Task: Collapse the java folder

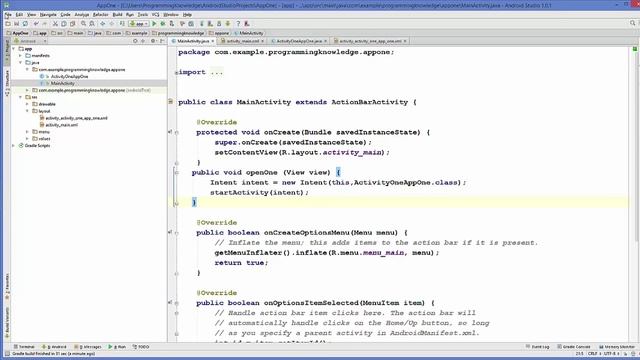Action: tap(20, 63)
